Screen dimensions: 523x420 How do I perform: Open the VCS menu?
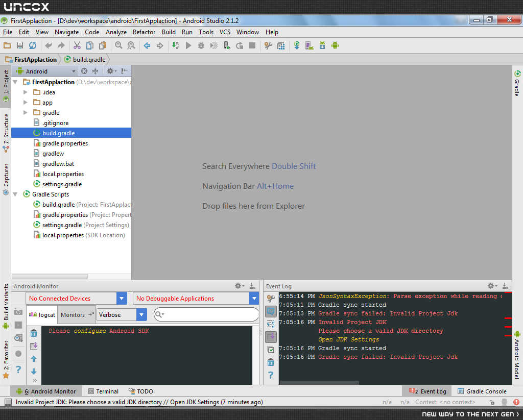pos(225,32)
